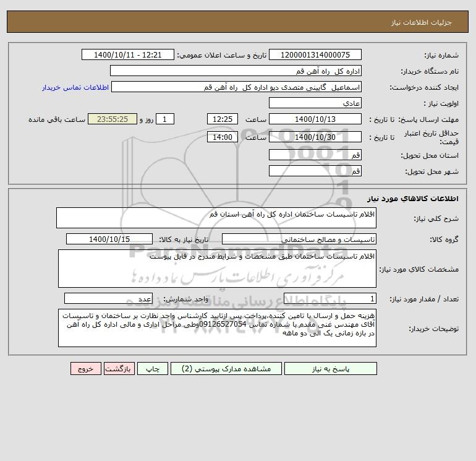Click the پاسخ به نیاز button

[x=331, y=369]
